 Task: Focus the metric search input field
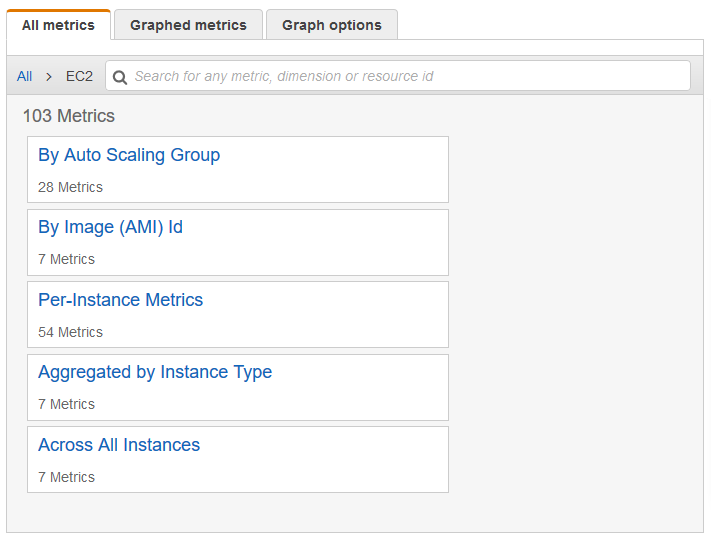[400, 76]
